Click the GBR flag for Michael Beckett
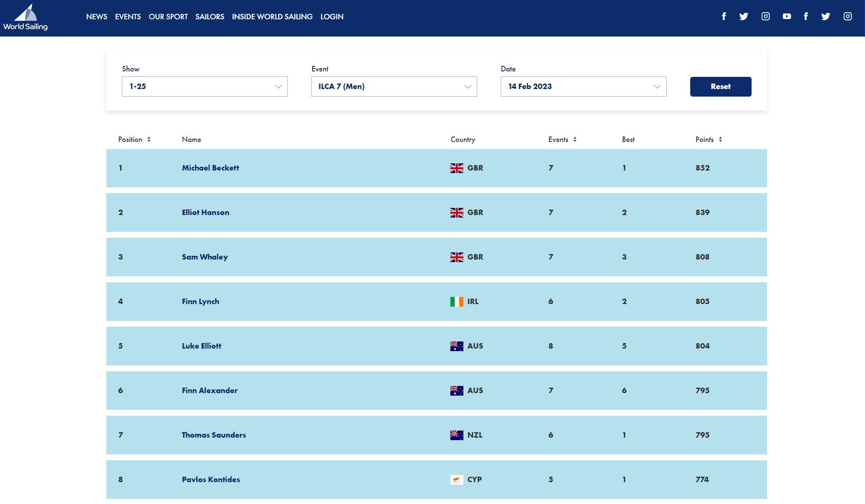 point(457,168)
